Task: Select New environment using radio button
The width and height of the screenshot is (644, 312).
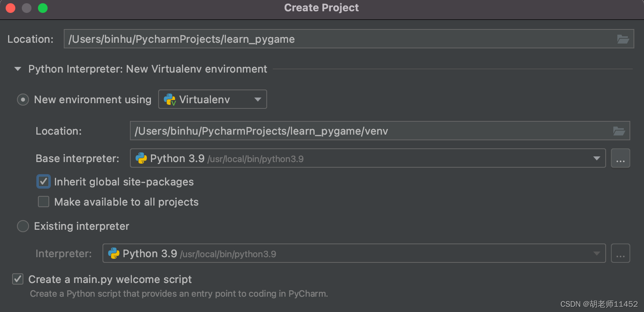Action: click(23, 100)
